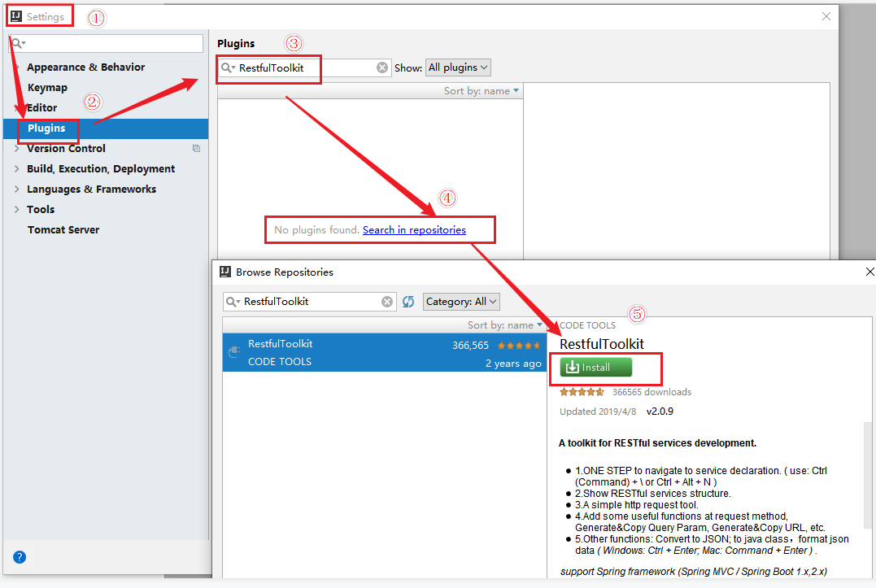Image resolution: width=876 pixels, height=588 pixels.
Task: Click the green Install button
Action: (x=596, y=368)
